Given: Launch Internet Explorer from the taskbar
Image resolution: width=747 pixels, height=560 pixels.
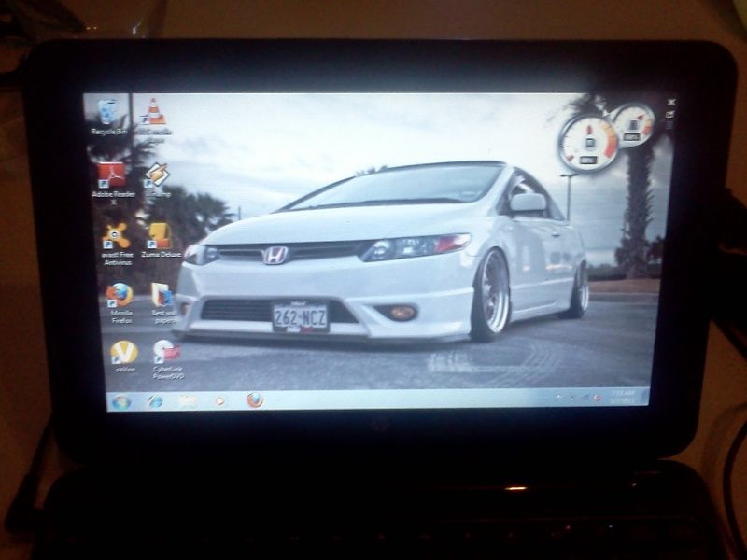Looking at the screenshot, I should pyautogui.click(x=155, y=401).
